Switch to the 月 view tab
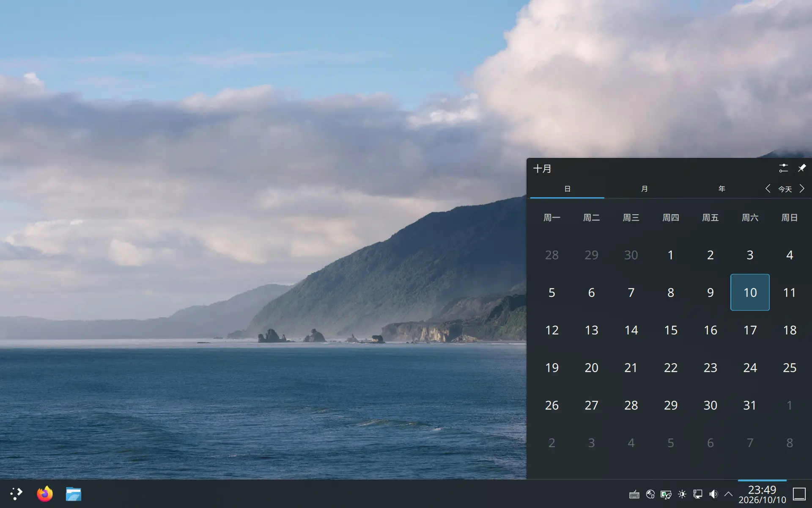 tap(644, 189)
